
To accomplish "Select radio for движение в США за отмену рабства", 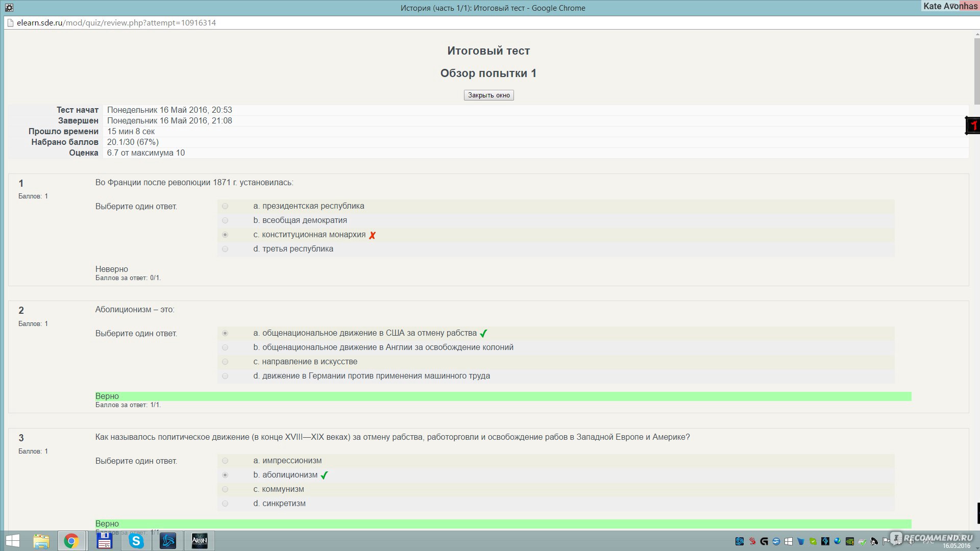I will (x=225, y=333).
